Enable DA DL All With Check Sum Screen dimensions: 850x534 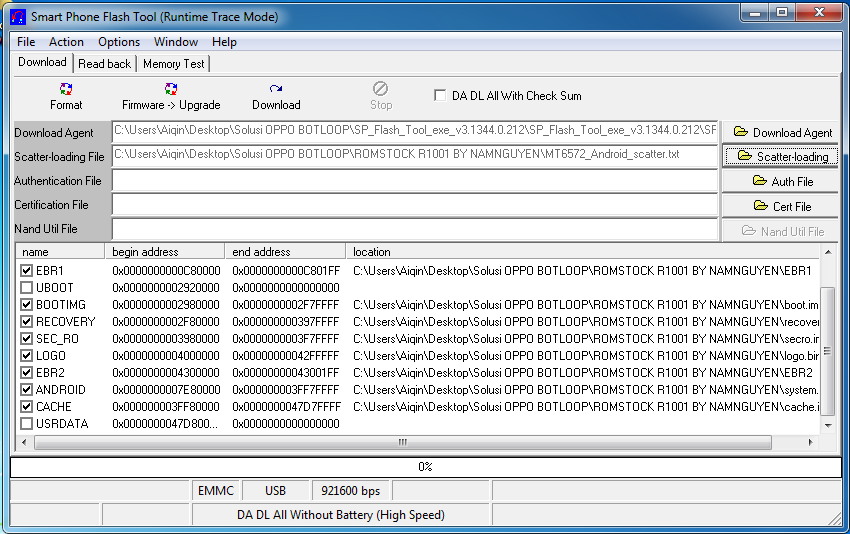coord(440,96)
